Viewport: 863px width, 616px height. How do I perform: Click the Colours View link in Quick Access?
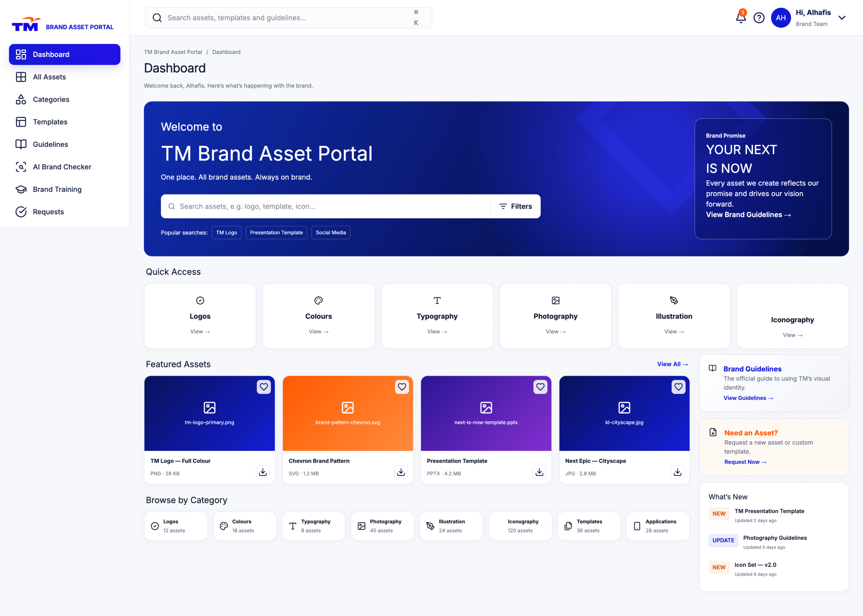319,332
